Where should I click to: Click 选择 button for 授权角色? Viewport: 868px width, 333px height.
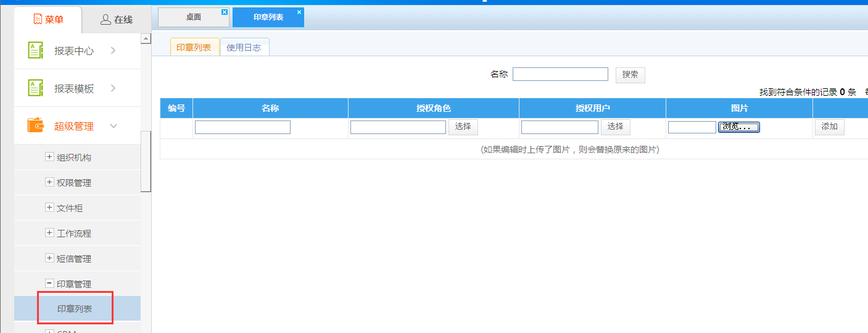coord(463,127)
